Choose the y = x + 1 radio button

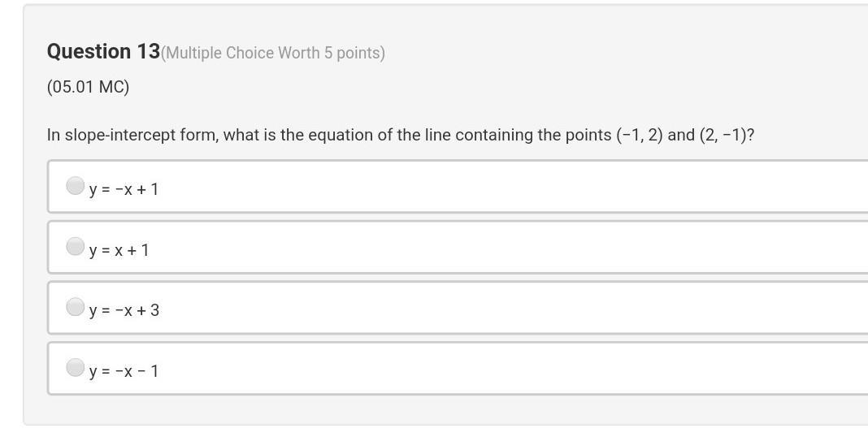coord(75,246)
